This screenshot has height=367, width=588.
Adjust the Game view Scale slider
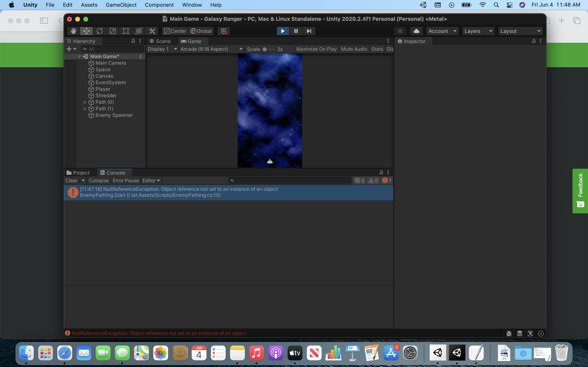(x=265, y=49)
